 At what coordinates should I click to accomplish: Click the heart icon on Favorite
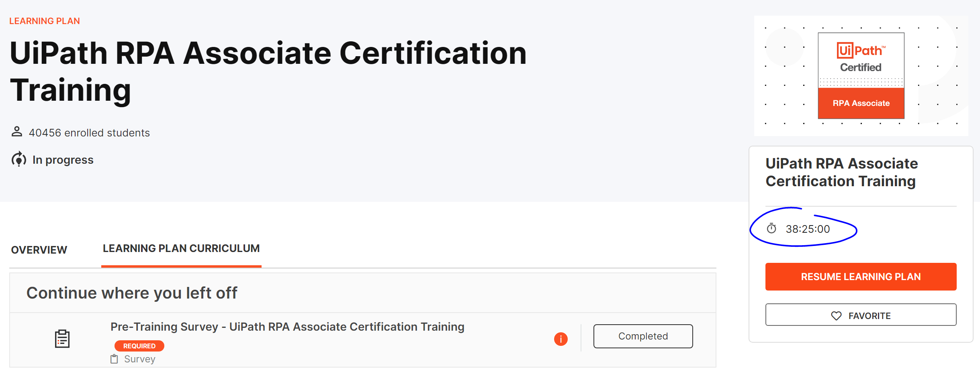(x=836, y=316)
